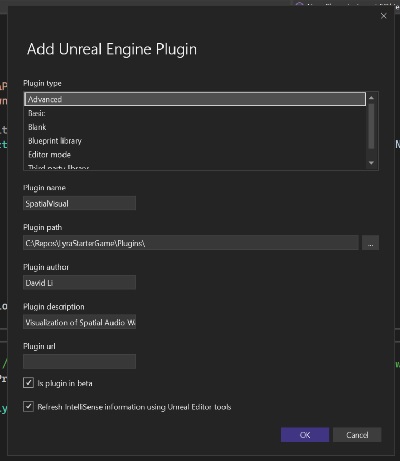Viewport: 400px width, 461px height.
Task: Click the Plugin description text field
Action: point(79,322)
